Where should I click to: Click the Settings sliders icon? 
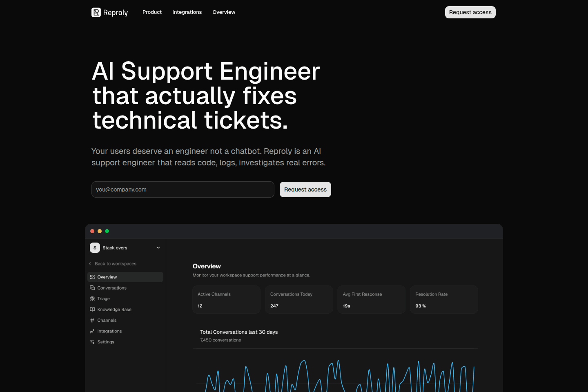click(92, 342)
